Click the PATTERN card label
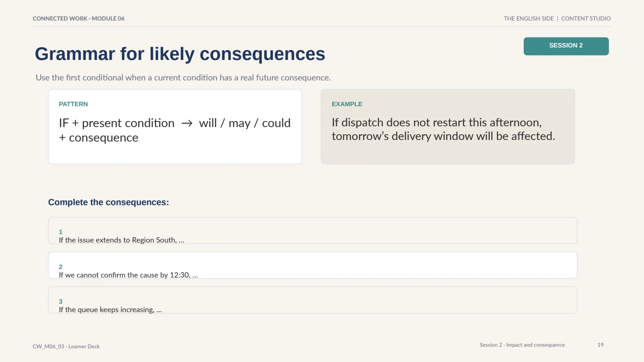Screen dimensions: 644x362 pyautogui.click(x=73, y=104)
